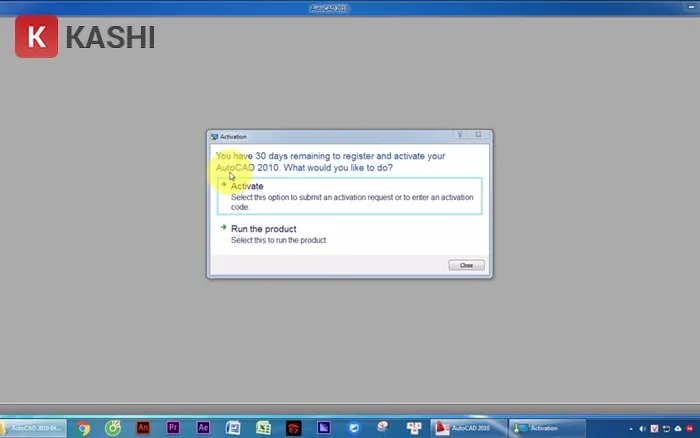Image resolution: width=700 pixels, height=438 pixels.
Task: Switch to Activation taskbar window button
Action: [547, 428]
